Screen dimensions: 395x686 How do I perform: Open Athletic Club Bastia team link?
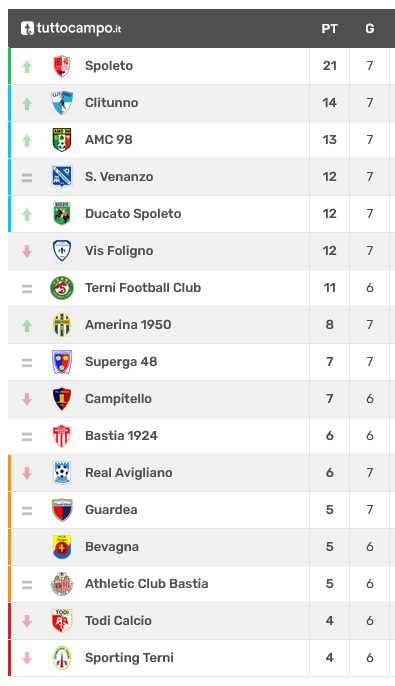(x=147, y=584)
